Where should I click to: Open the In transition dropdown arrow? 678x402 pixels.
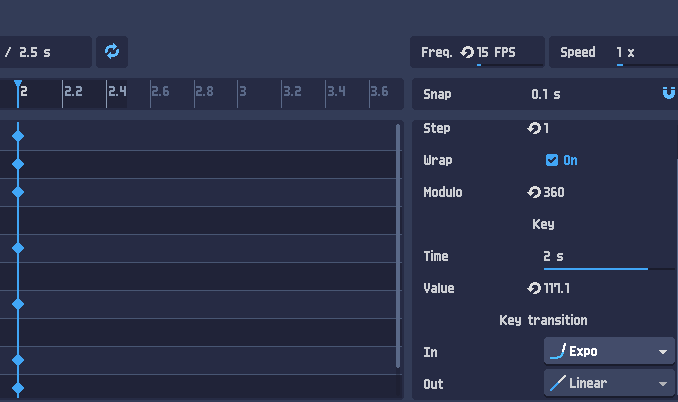[663, 352]
